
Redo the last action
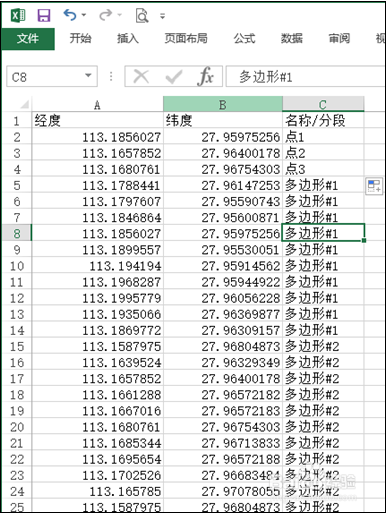click(x=106, y=15)
